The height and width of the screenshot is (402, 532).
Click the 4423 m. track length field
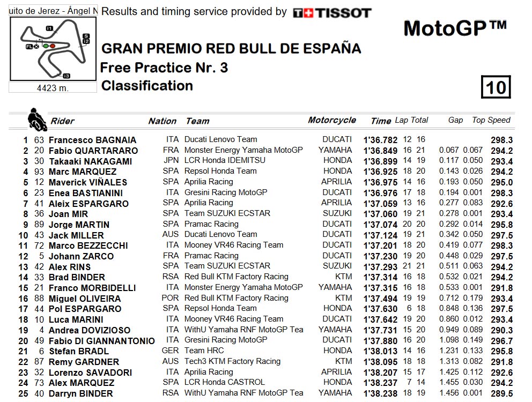pos(53,88)
